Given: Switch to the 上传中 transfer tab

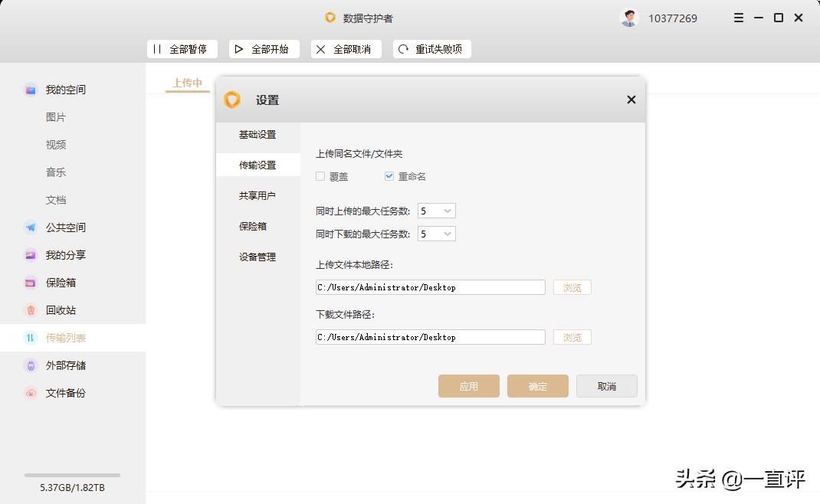Looking at the screenshot, I should click(188, 82).
